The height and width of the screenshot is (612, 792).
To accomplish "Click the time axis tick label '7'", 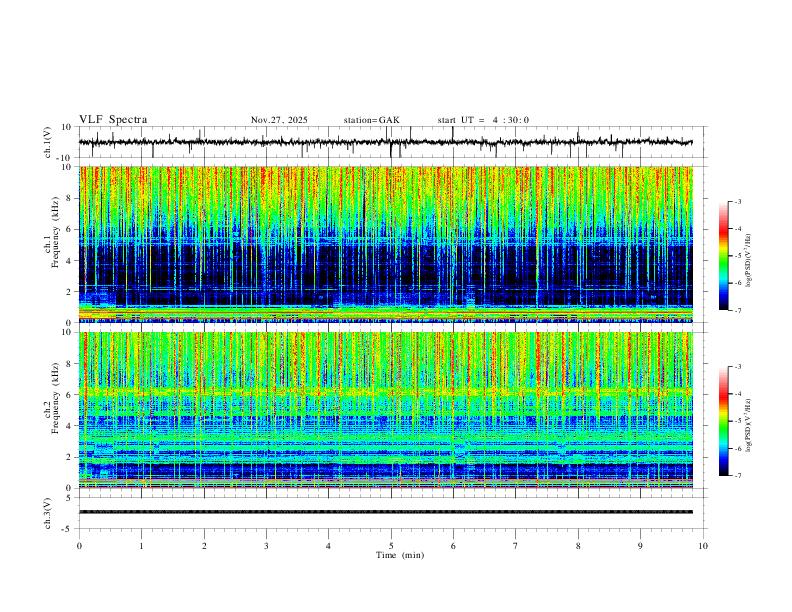I will (x=516, y=546).
